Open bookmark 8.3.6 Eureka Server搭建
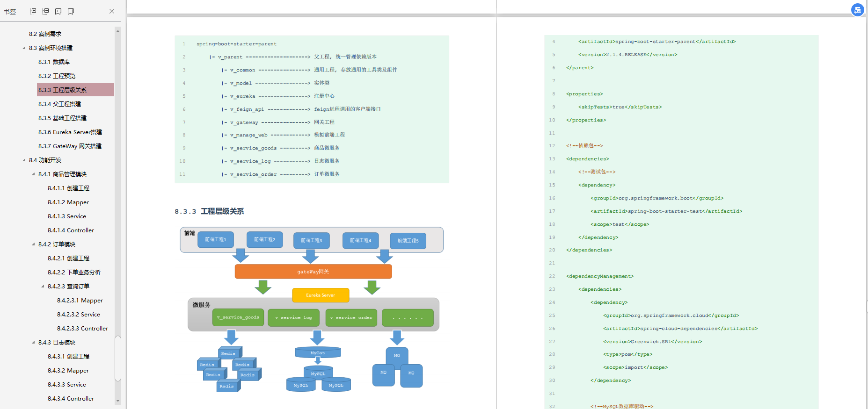Image resolution: width=868 pixels, height=409 pixels. coord(70,132)
